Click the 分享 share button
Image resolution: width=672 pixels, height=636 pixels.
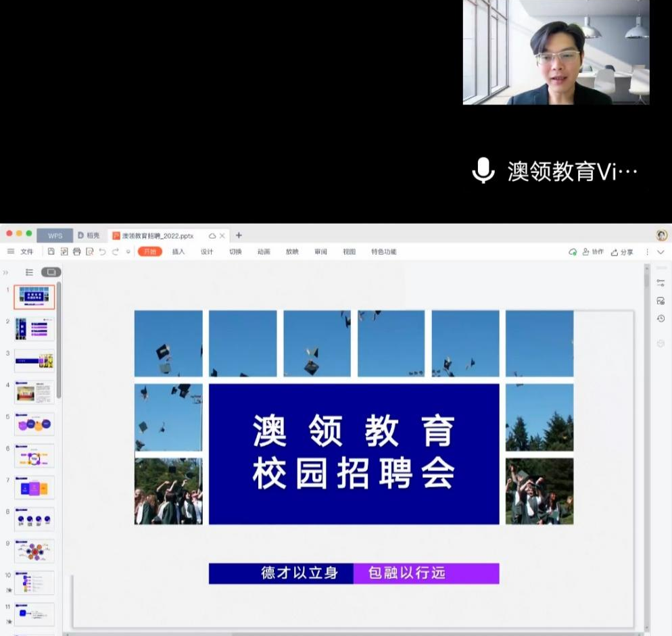click(x=622, y=252)
